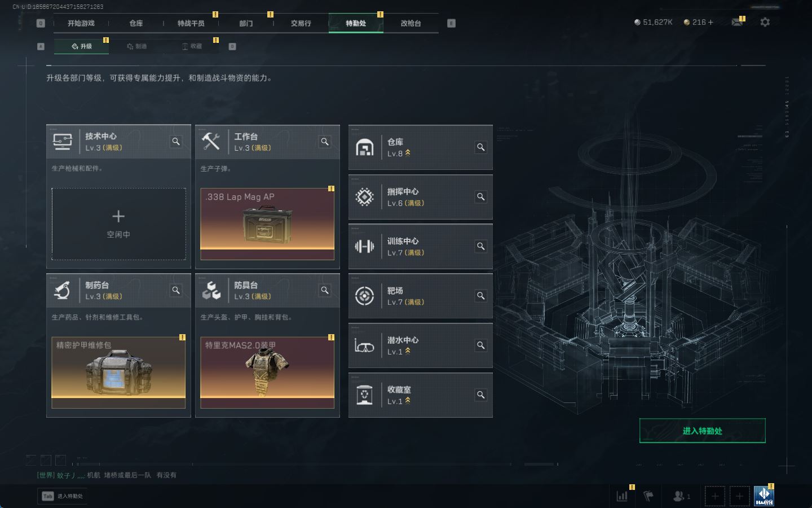This screenshot has height=508, width=812.
Task: Open the 改枪台 top tab
Action: click(411, 23)
